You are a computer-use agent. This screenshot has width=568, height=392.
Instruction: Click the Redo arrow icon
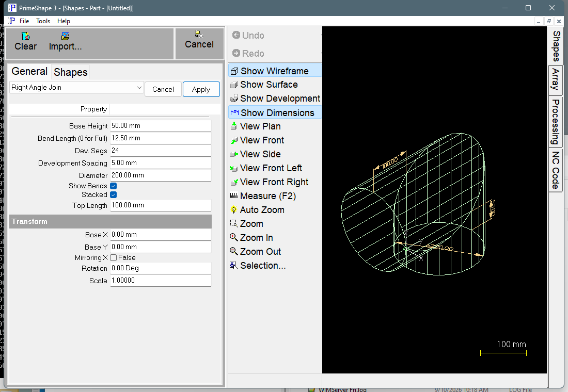point(236,53)
